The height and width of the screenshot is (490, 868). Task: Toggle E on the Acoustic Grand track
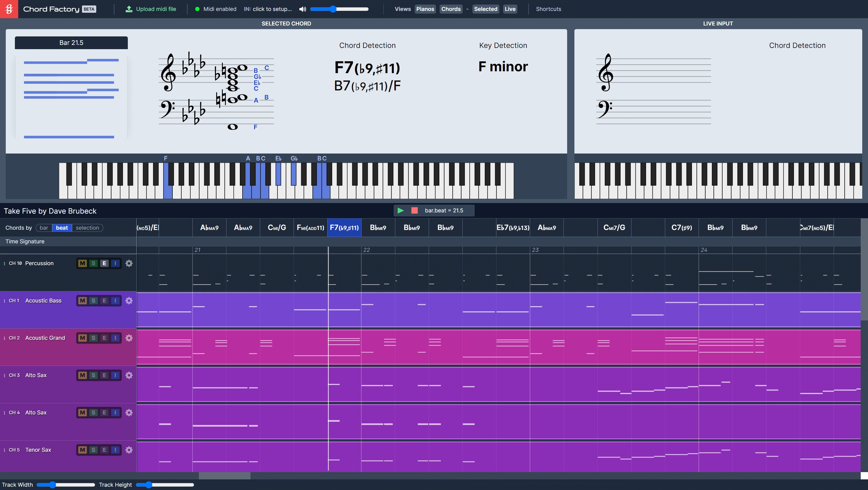[x=104, y=338]
